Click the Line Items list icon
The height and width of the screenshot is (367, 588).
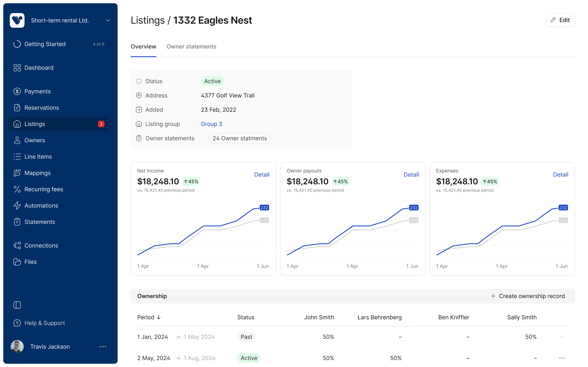click(x=17, y=157)
